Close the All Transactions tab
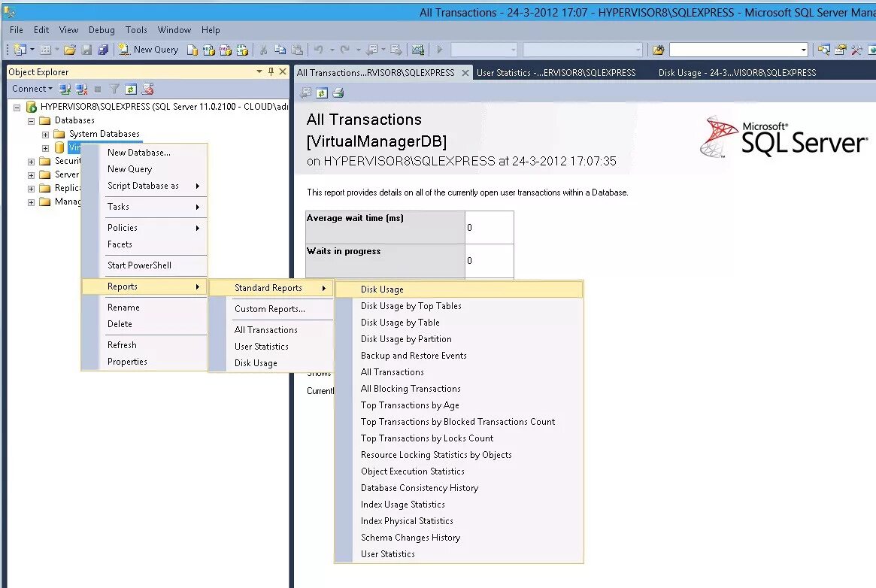Viewport: 876px width, 588px height. (465, 73)
